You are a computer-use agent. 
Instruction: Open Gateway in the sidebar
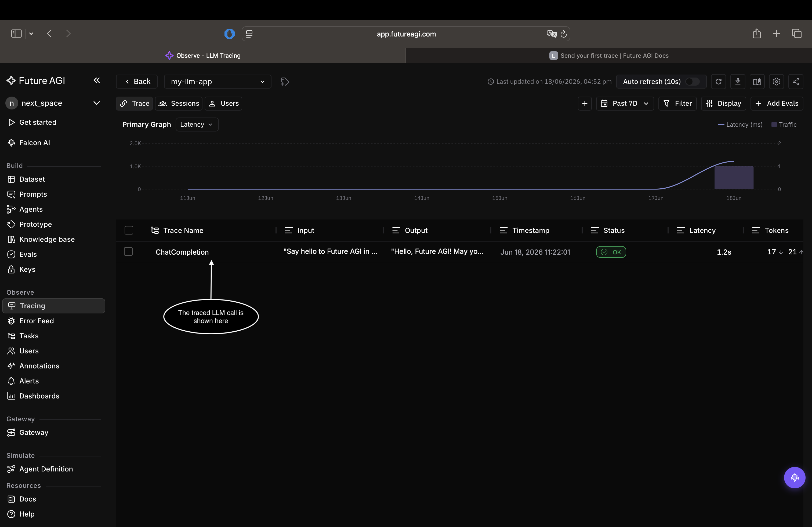(53, 432)
